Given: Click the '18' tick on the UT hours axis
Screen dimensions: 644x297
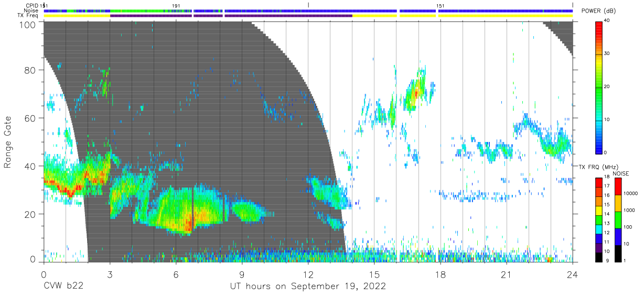Looking at the screenshot, I should coord(441,274).
